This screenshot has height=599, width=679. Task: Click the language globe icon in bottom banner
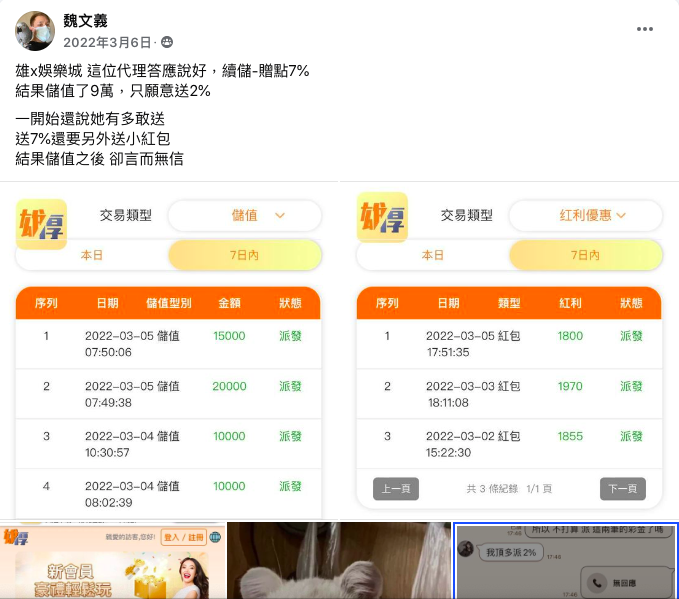click(215, 537)
